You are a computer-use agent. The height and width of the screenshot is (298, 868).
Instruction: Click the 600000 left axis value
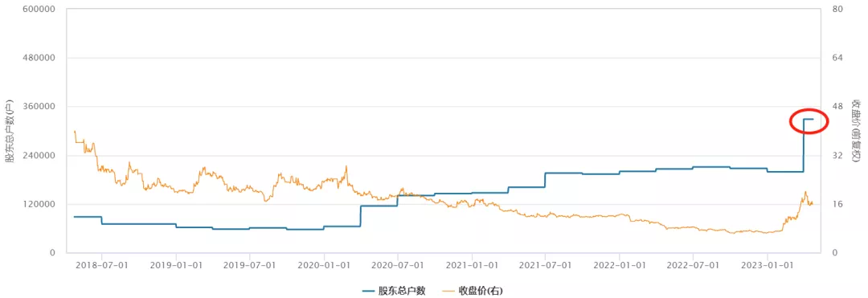pos(39,10)
